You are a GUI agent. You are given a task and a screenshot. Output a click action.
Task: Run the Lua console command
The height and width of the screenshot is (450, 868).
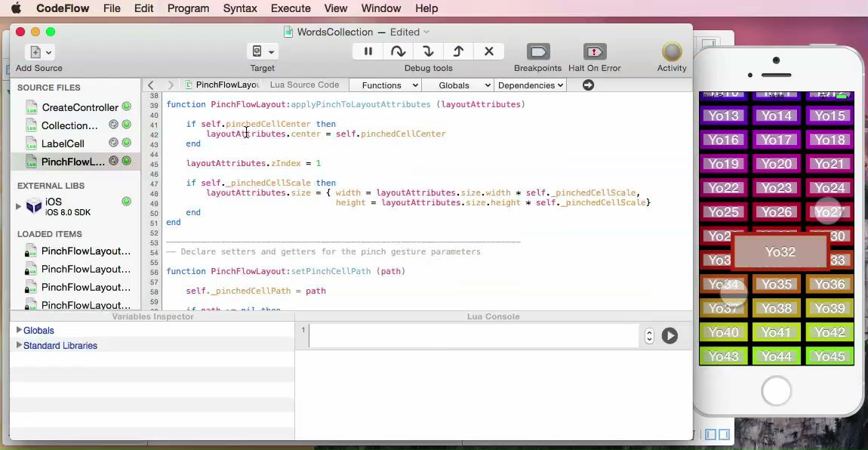(669, 336)
